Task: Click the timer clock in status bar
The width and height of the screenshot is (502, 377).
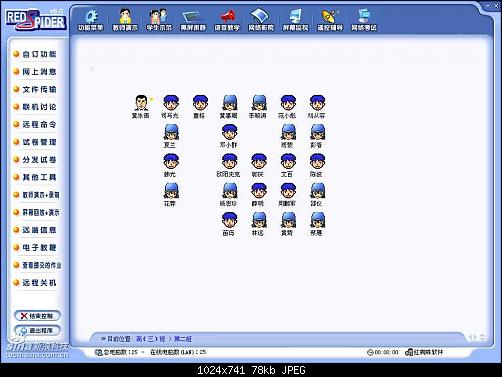Action: pos(383,352)
